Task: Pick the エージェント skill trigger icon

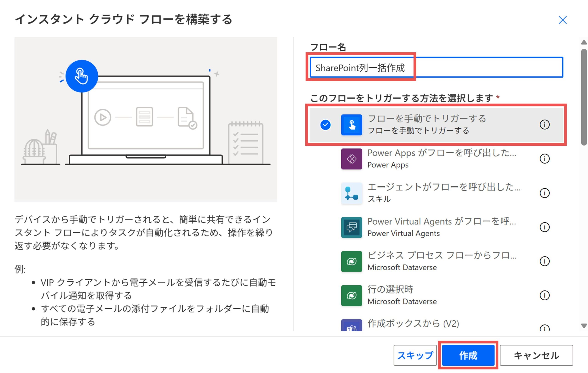Action: [351, 193]
